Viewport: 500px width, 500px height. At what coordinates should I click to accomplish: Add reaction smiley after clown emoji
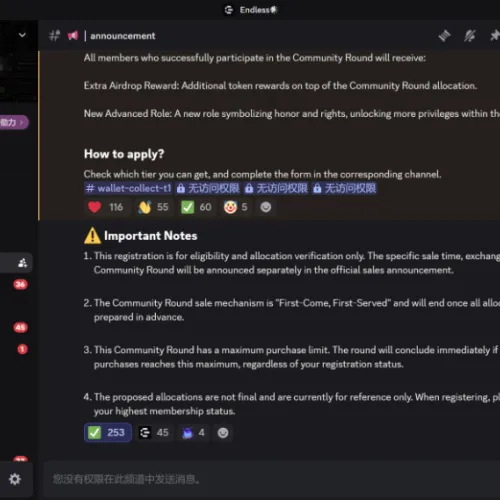266,207
